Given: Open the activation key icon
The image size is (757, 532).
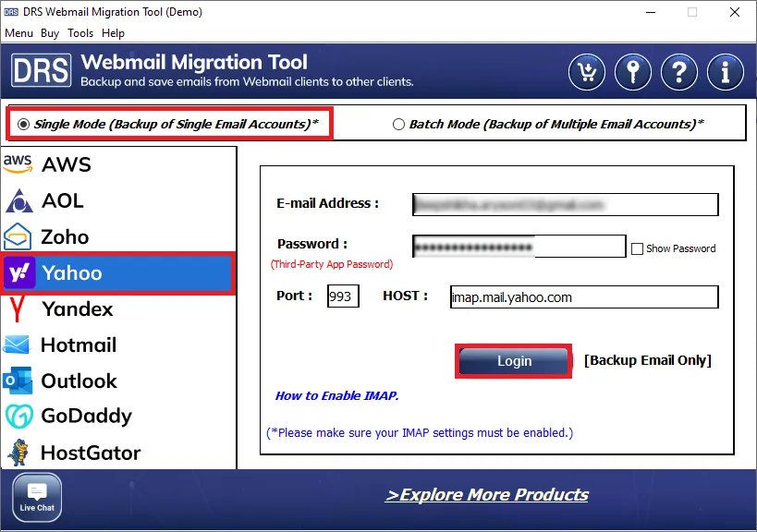Looking at the screenshot, I should [633, 72].
